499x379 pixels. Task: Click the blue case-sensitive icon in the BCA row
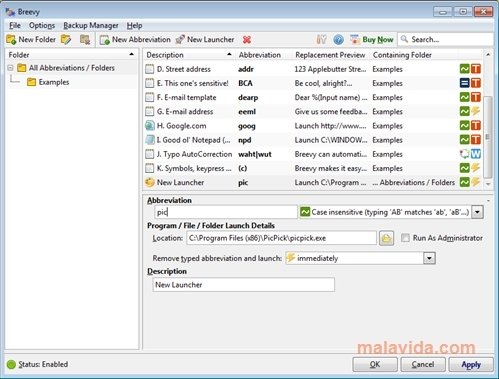(x=464, y=83)
